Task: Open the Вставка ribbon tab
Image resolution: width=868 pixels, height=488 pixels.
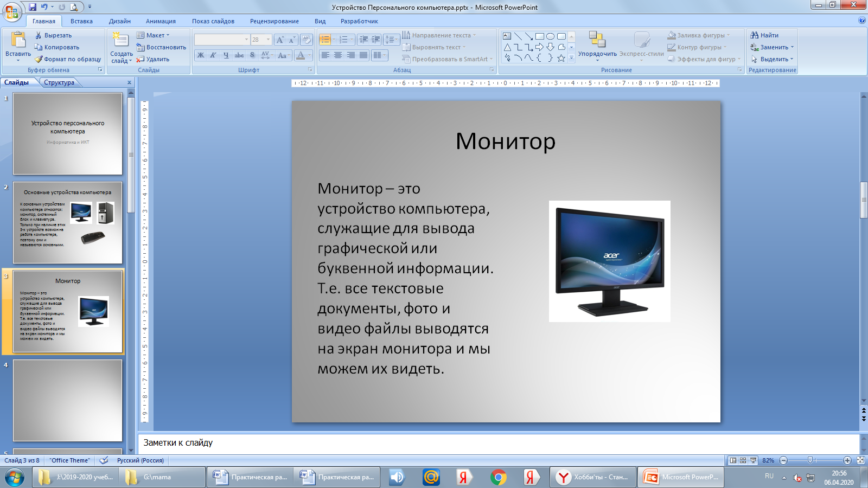Action: tap(81, 21)
